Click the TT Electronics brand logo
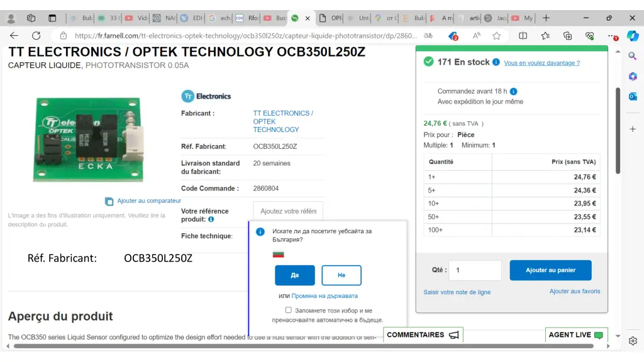Screen dimensions: 644x362 [x=206, y=96]
